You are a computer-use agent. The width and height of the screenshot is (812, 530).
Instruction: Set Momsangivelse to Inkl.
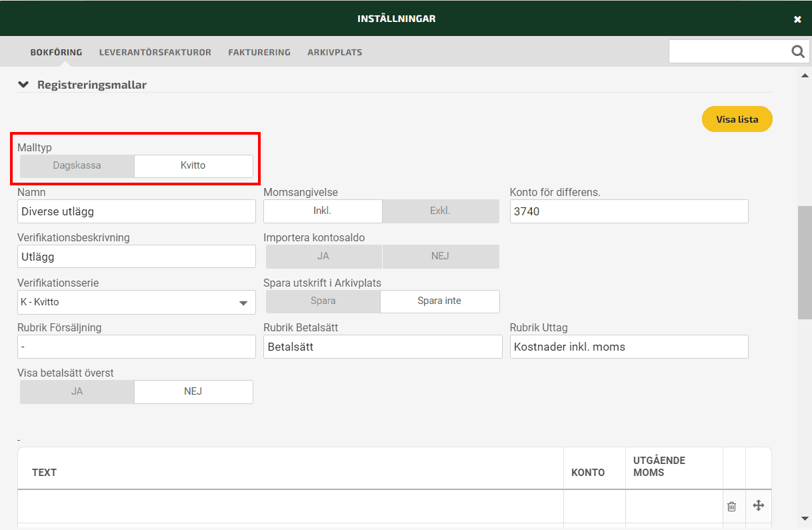pyautogui.click(x=323, y=211)
